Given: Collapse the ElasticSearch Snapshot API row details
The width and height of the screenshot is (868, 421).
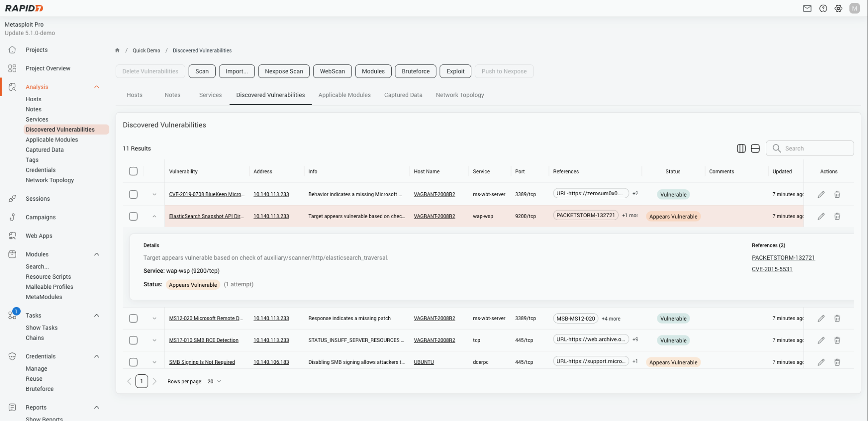Looking at the screenshot, I should tap(154, 216).
